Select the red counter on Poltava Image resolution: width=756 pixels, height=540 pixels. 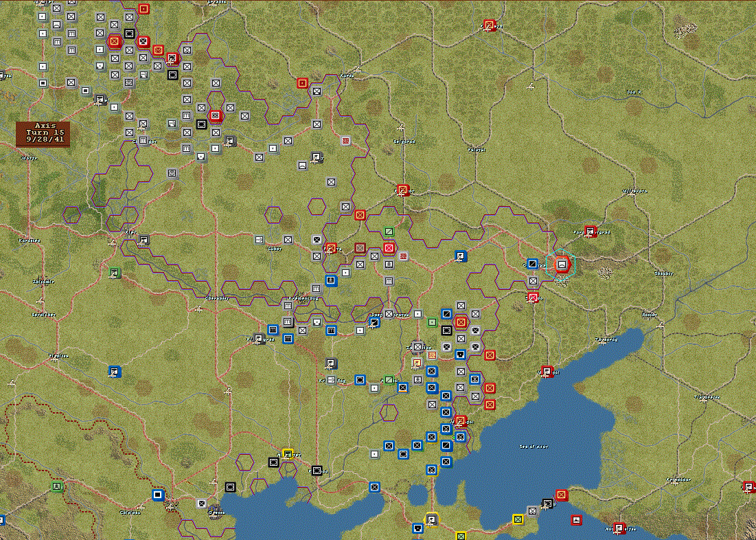[331, 248]
